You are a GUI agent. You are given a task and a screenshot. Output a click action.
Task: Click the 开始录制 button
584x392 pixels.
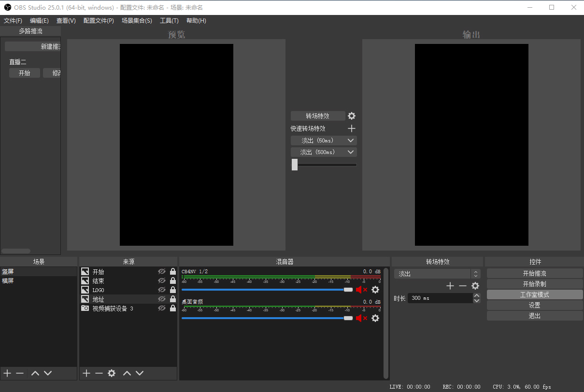534,284
